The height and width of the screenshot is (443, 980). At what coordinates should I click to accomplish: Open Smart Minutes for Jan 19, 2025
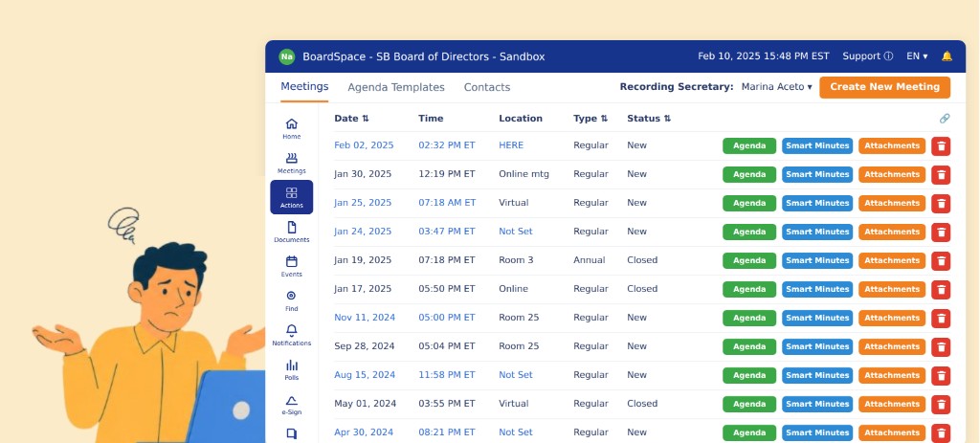(817, 260)
